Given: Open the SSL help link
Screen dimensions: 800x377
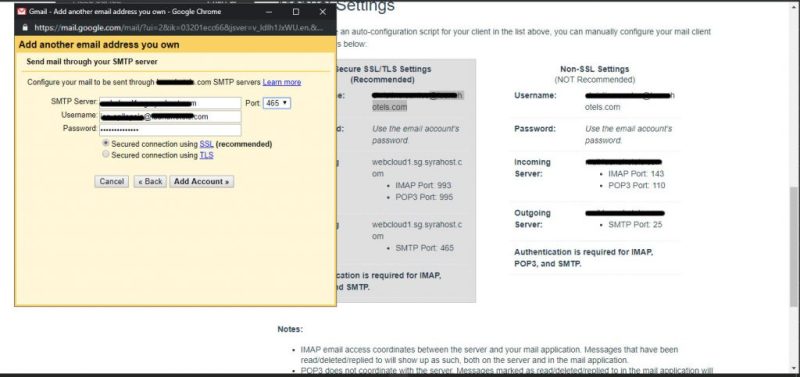Looking at the screenshot, I should [x=206, y=144].
